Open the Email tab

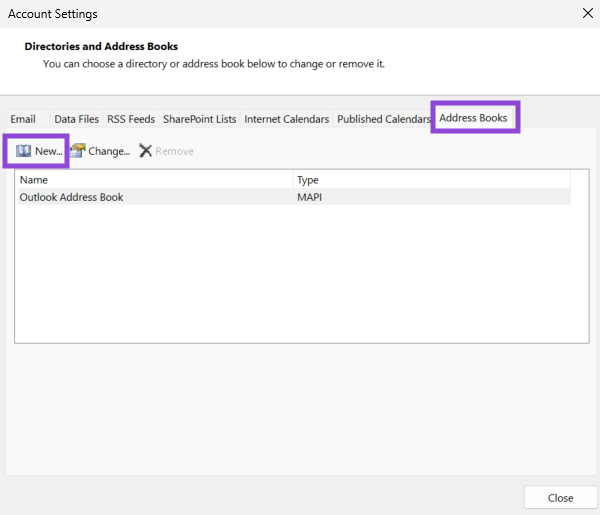23,119
